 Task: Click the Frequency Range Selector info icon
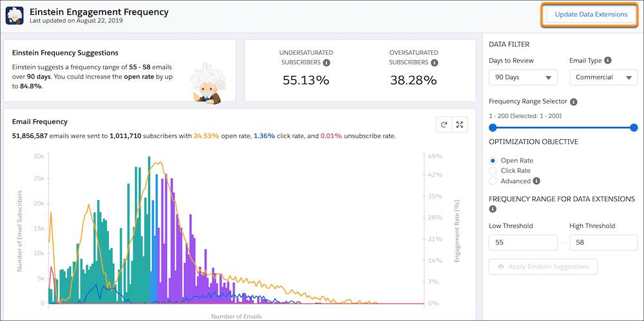coord(574,101)
